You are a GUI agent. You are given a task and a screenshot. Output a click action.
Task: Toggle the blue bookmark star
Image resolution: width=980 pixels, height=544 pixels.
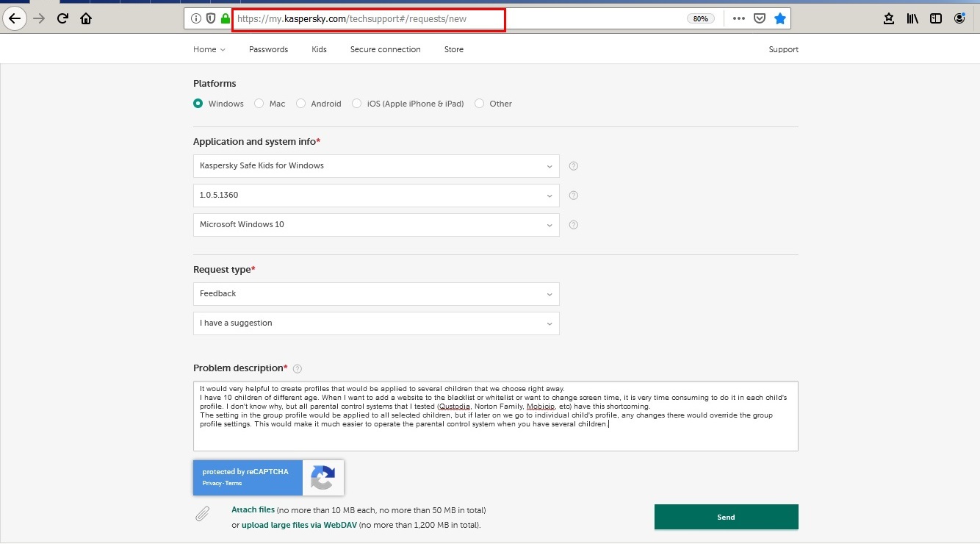(x=780, y=18)
